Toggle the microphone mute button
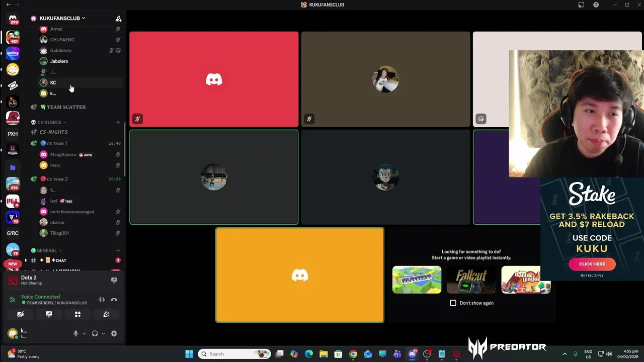 (x=75, y=333)
